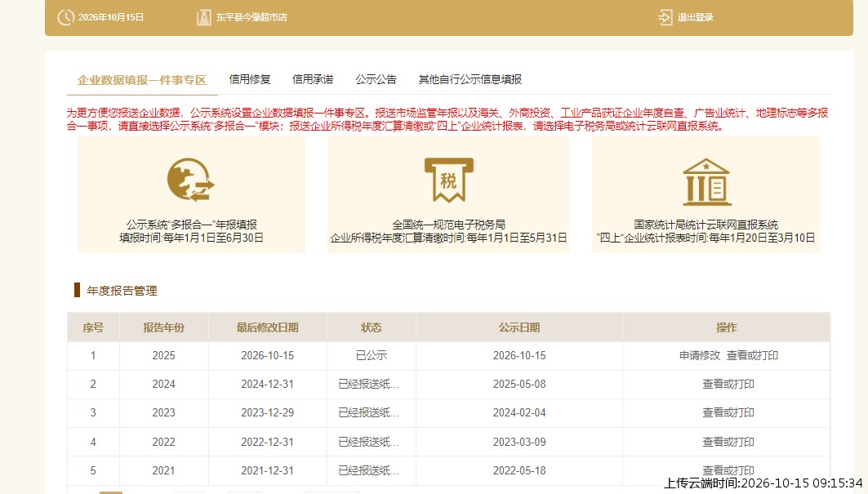Click the globe icon for 多报合一 annual report
Image resolution: width=868 pixels, height=494 pixels.
pyautogui.click(x=191, y=180)
